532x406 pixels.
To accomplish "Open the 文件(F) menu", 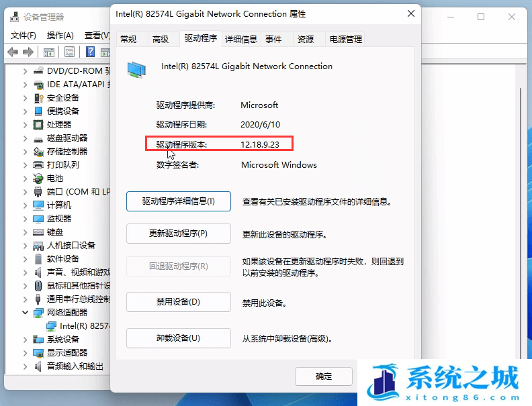I will click(x=23, y=36).
